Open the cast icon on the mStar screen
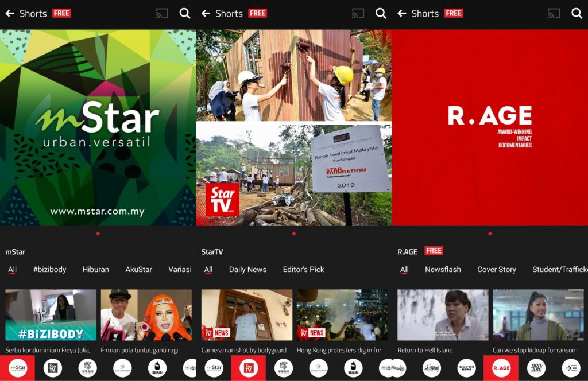The width and height of the screenshot is (588, 381). tap(162, 14)
